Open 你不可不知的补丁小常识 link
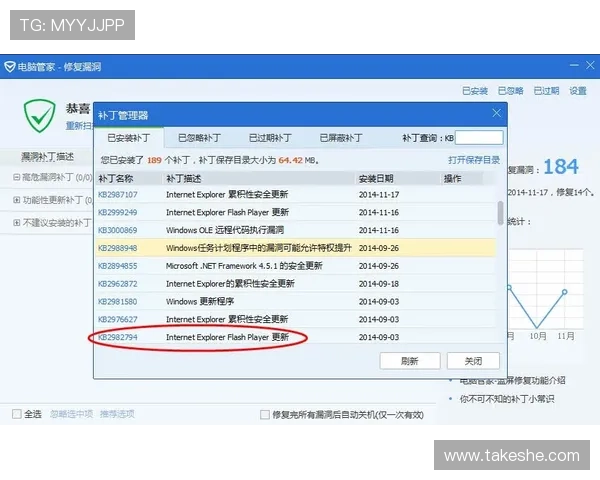Screen dimensions: 600x480 (x=507, y=399)
